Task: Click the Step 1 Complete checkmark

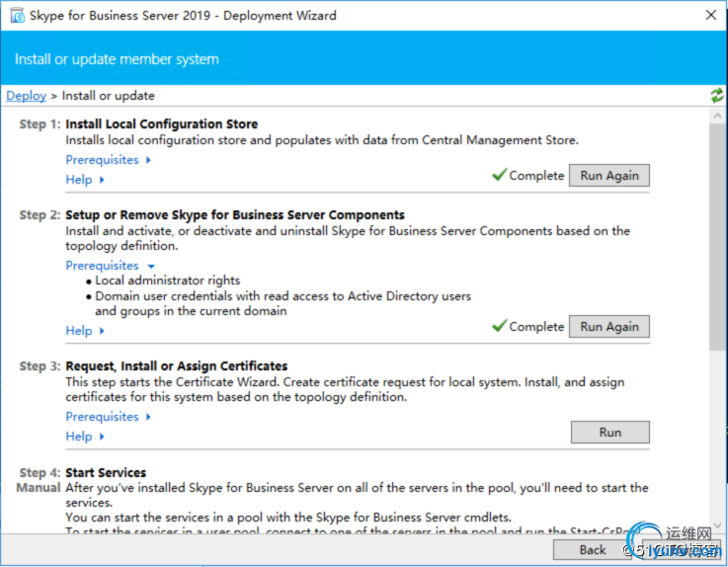Action: pos(499,175)
